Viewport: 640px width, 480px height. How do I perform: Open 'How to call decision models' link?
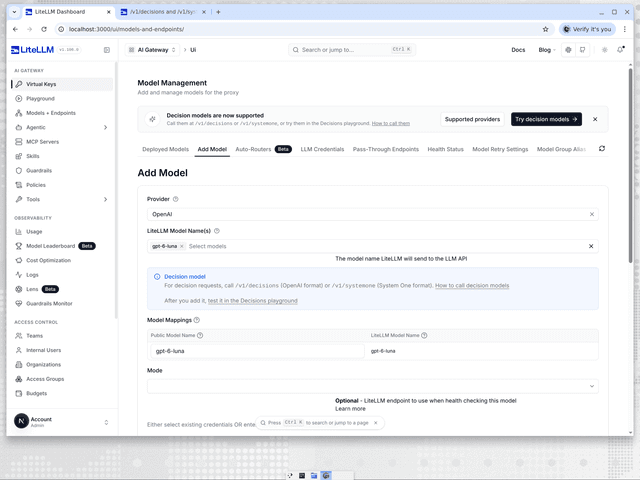pos(472,285)
